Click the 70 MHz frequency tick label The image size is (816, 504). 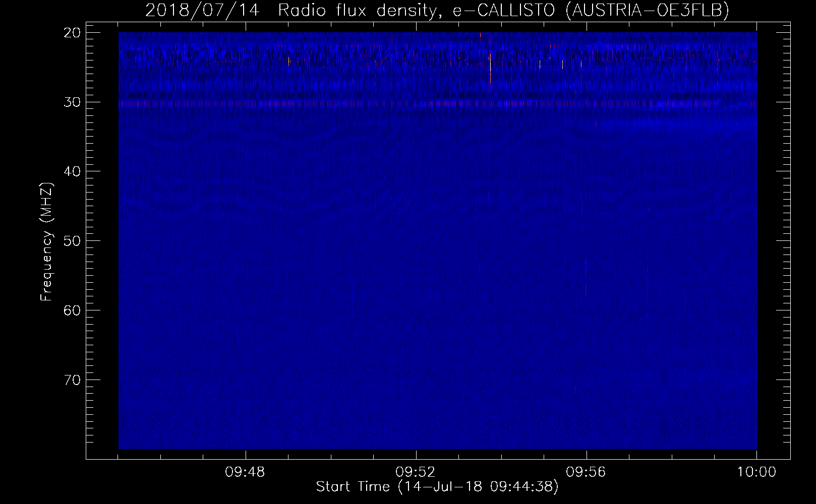click(72, 380)
